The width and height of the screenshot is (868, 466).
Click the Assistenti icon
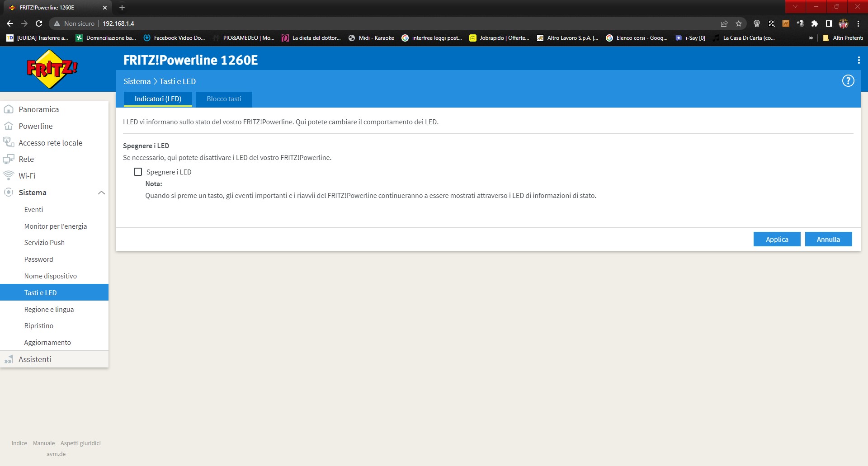[x=9, y=359]
